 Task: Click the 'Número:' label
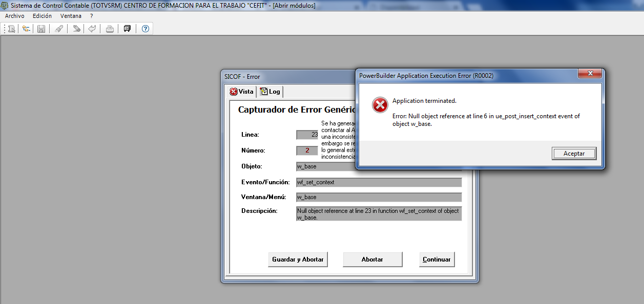point(254,150)
